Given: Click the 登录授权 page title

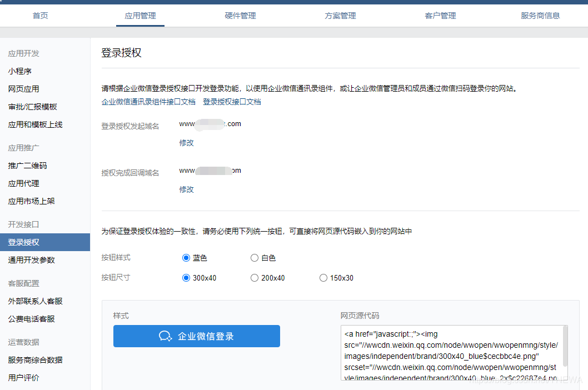Looking at the screenshot, I should click(122, 53).
